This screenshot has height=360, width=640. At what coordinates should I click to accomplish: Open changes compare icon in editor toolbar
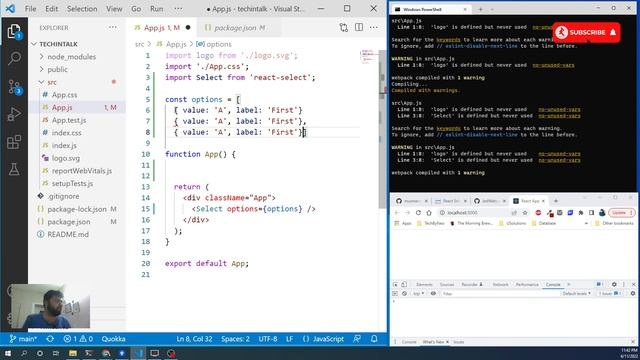[x=344, y=27]
